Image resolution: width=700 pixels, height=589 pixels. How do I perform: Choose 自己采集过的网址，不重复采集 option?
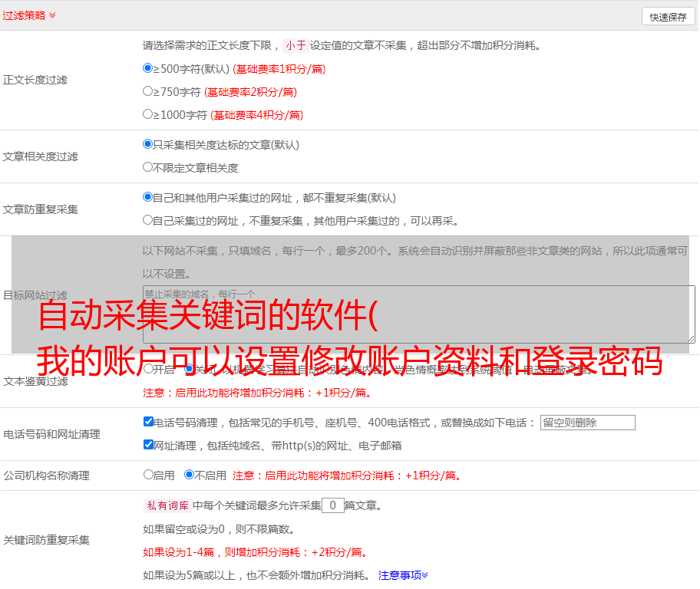click(x=148, y=220)
